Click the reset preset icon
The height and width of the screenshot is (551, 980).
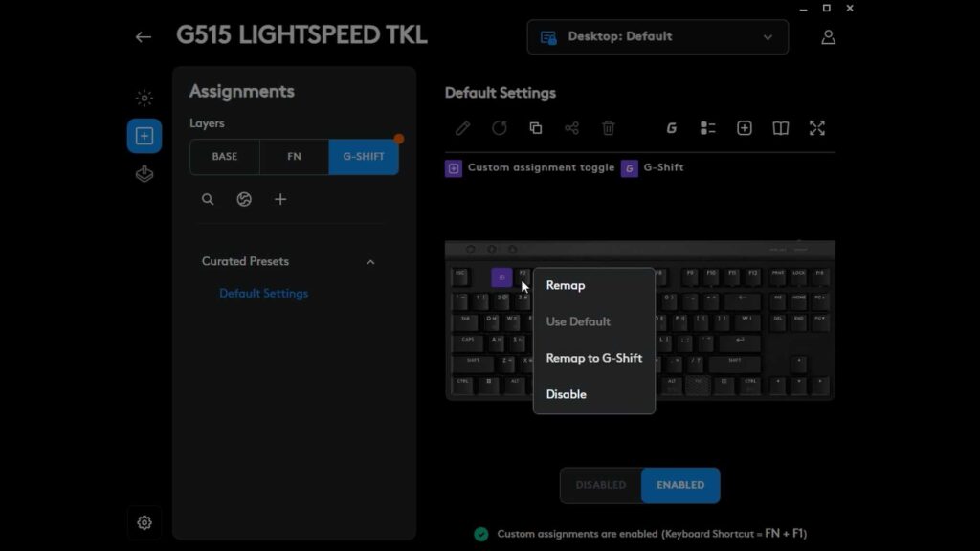(x=499, y=128)
